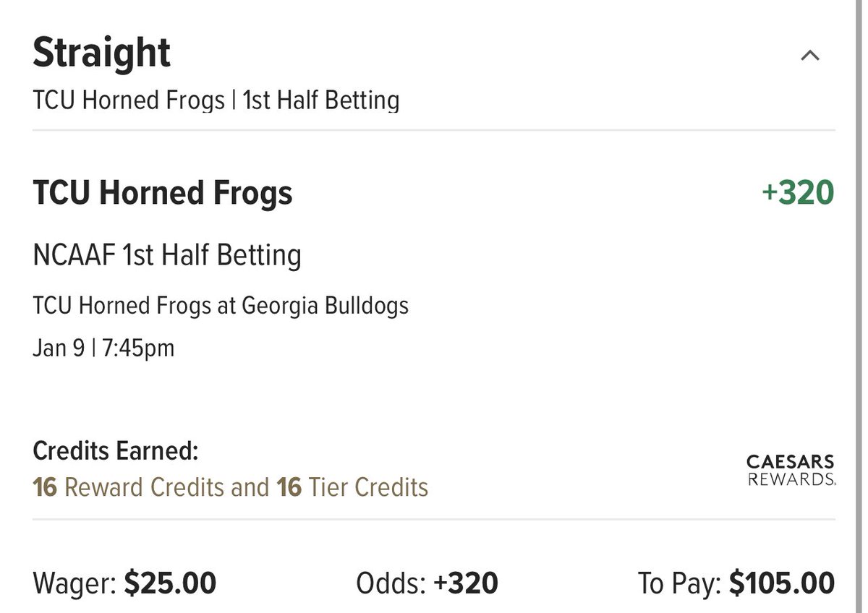Collapse the Straight bet slip chevron
Screen dimensions: 868x613
[x=810, y=56]
